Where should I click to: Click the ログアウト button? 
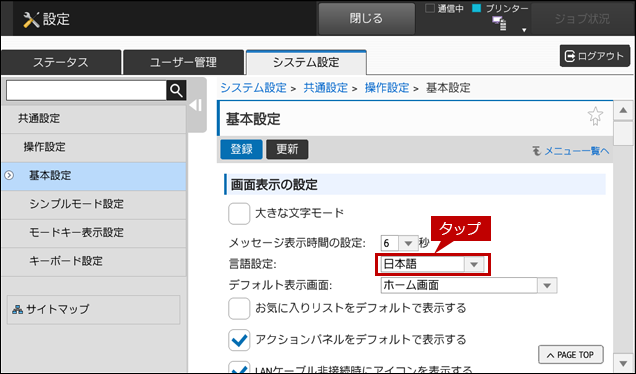click(x=595, y=56)
